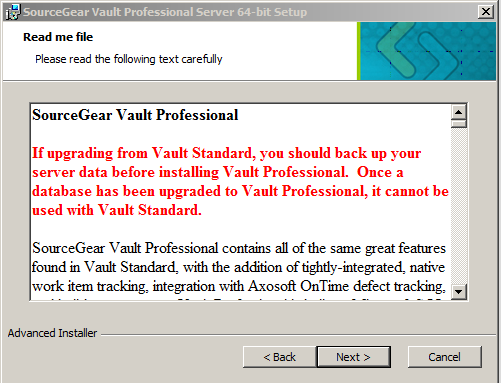Click the right-pointing teal chevron in banner
Screen dimensions: 501x383
(438, 53)
